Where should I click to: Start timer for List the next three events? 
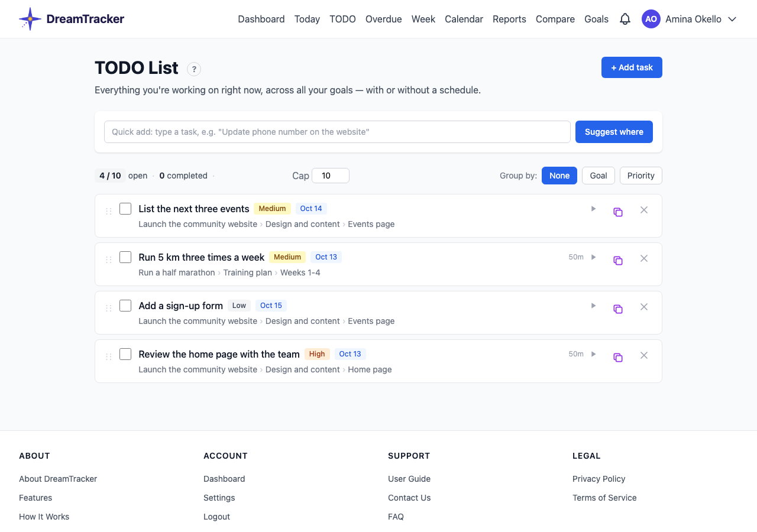(593, 209)
